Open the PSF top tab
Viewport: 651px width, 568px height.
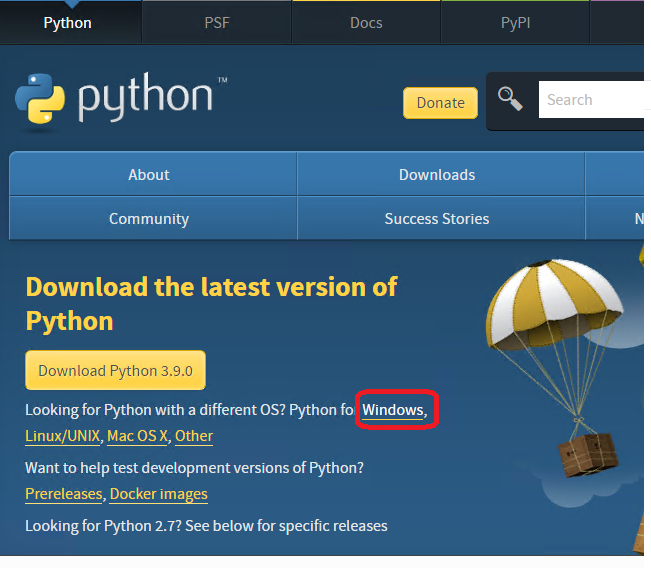point(217,23)
